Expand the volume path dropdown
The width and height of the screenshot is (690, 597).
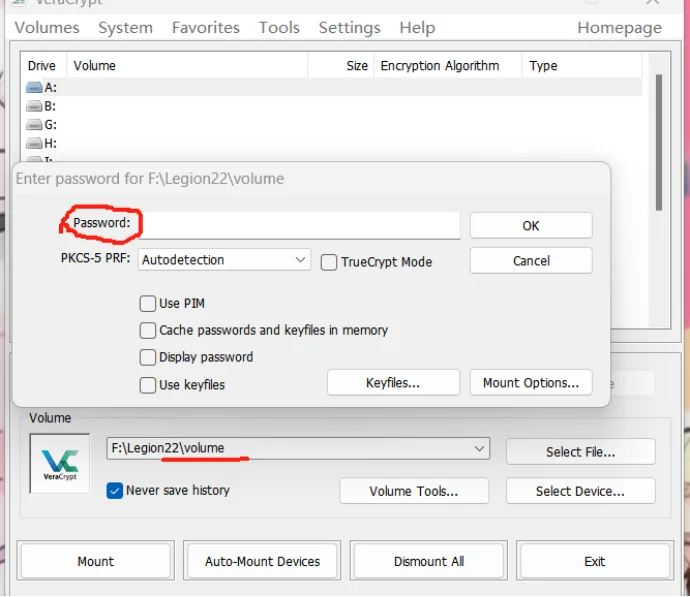click(479, 449)
